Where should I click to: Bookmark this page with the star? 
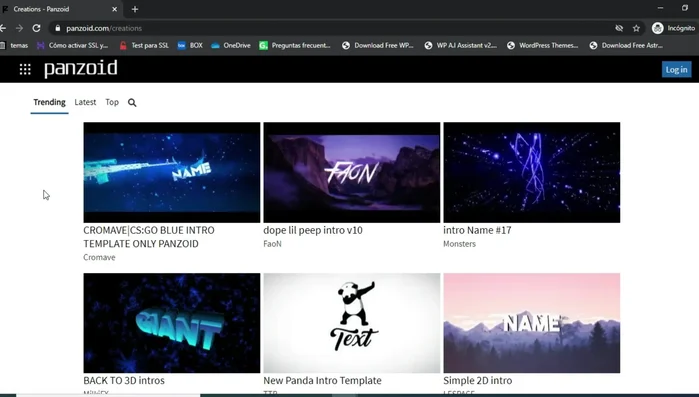[x=636, y=28]
